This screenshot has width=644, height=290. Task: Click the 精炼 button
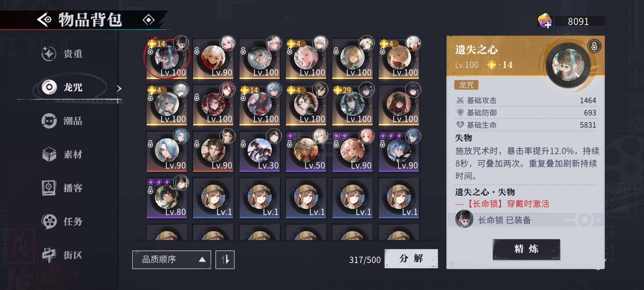coord(526,249)
